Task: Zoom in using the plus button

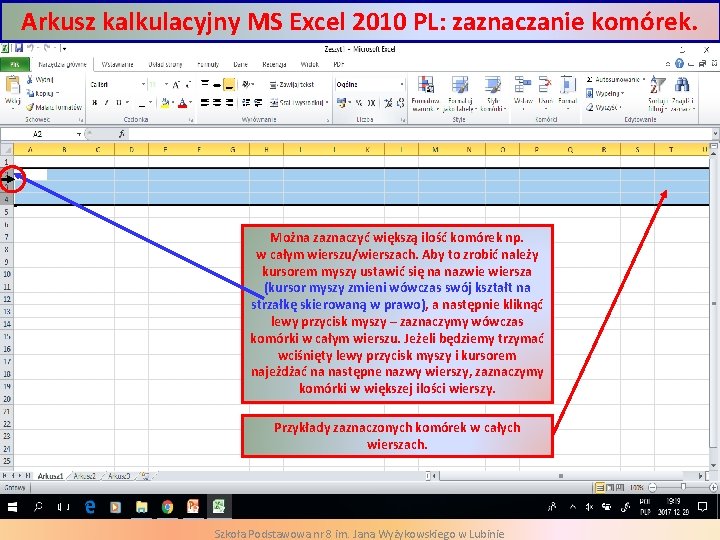Action: pos(713,487)
